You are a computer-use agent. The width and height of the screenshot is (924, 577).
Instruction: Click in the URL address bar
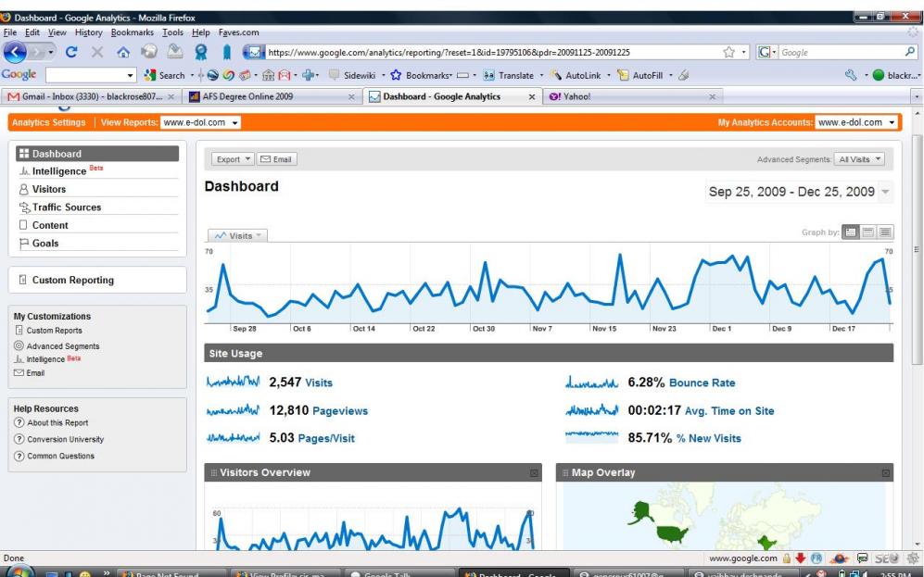tap(492, 53)
